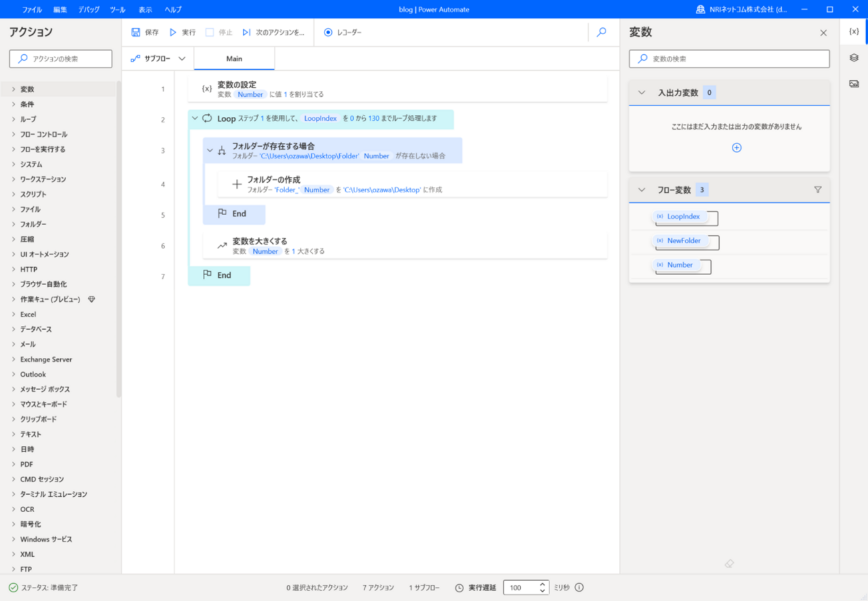Open the Images panel icon
868x601 pixels.
853,83
